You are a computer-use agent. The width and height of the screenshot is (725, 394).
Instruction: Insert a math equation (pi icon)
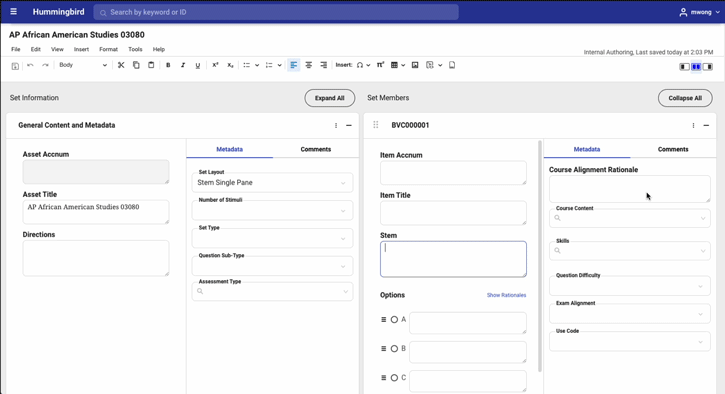click(380, 65)
